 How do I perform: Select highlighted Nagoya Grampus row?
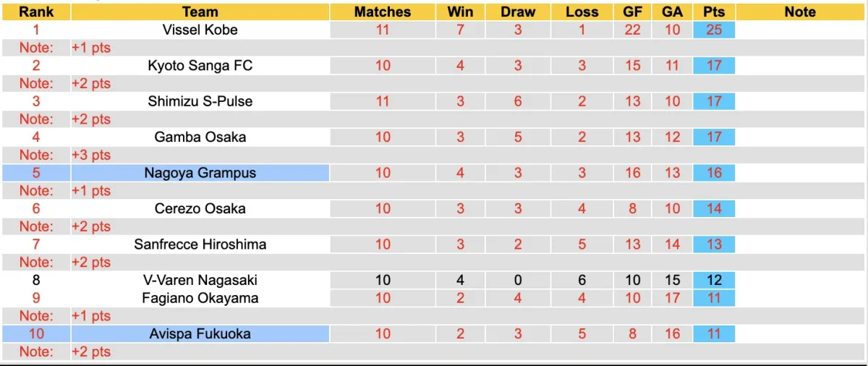tap(200, 173)
